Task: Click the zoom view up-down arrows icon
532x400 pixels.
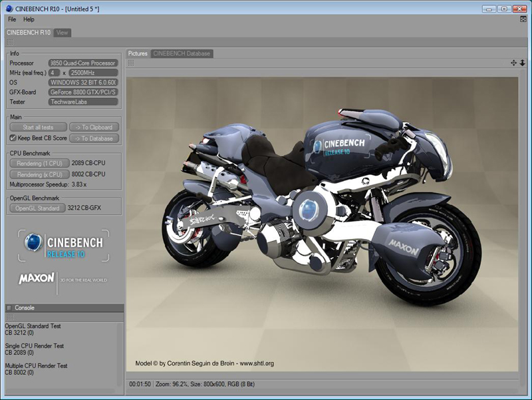Action: 523,63
